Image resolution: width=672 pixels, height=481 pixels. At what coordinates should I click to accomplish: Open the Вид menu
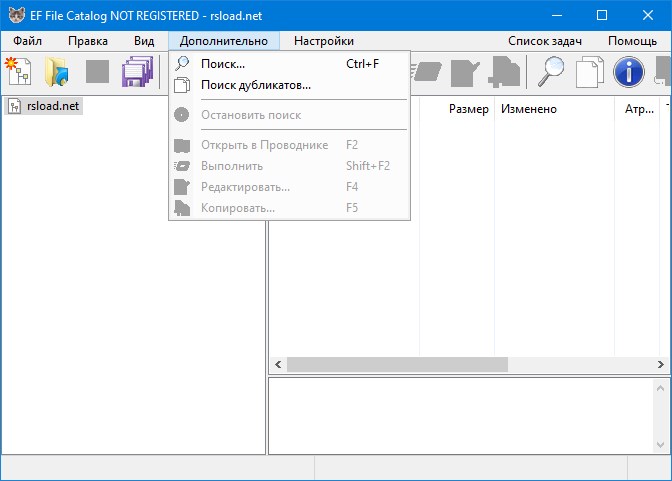144,41
